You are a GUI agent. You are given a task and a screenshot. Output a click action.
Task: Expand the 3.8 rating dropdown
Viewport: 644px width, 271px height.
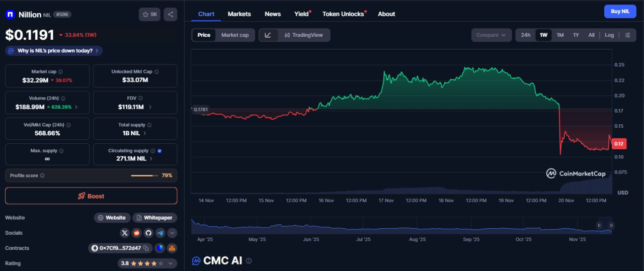click(x=171, y=263)
